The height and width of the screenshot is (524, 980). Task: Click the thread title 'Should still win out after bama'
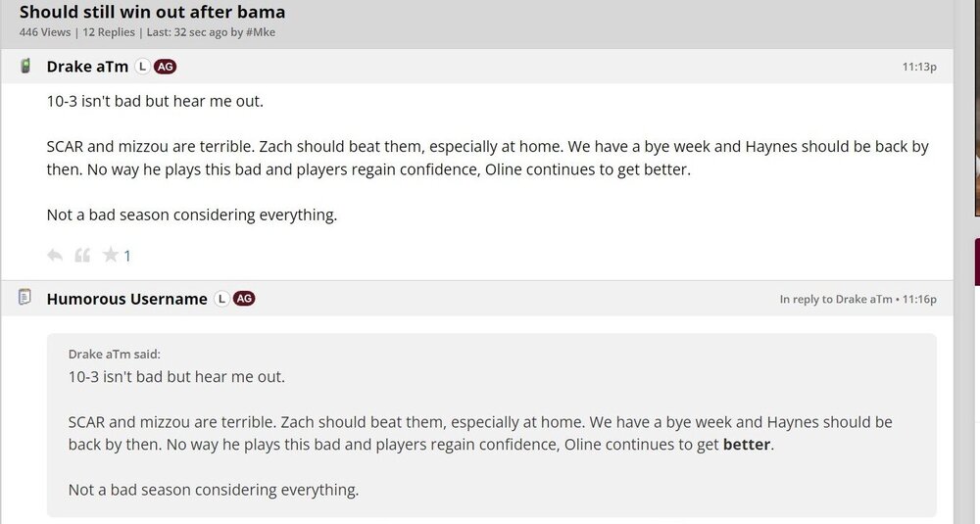(x=153, y=12)
